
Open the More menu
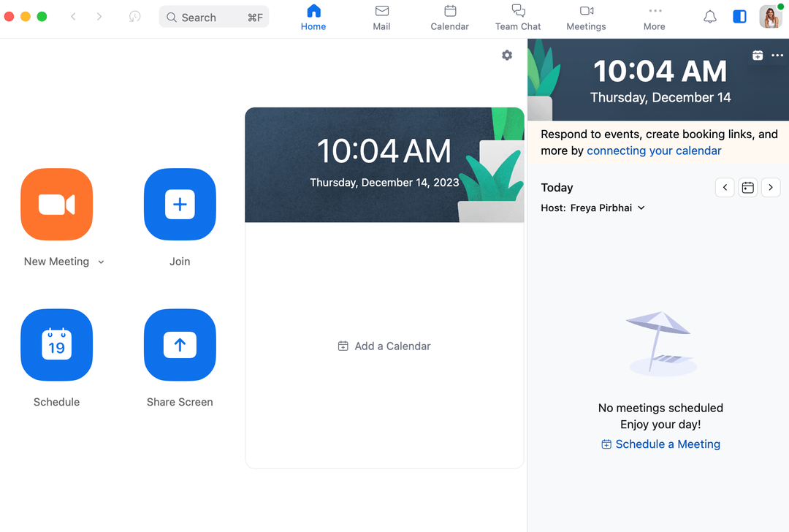coord(654,18)
